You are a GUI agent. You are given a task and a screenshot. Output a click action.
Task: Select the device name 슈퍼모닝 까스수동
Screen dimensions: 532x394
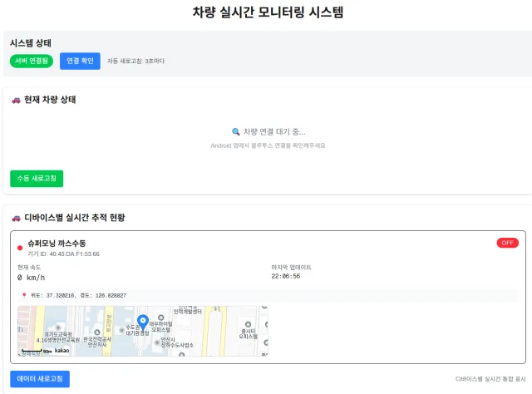57,244
